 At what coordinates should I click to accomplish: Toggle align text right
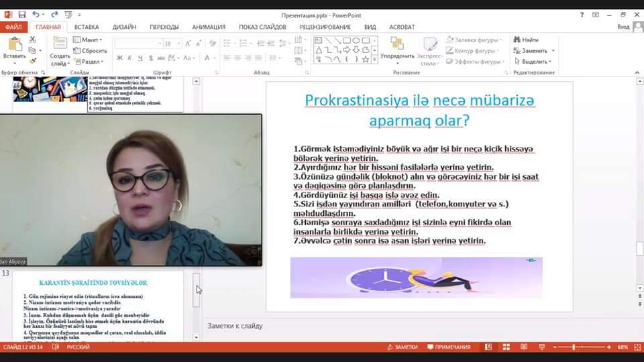[x=248, y=58]
